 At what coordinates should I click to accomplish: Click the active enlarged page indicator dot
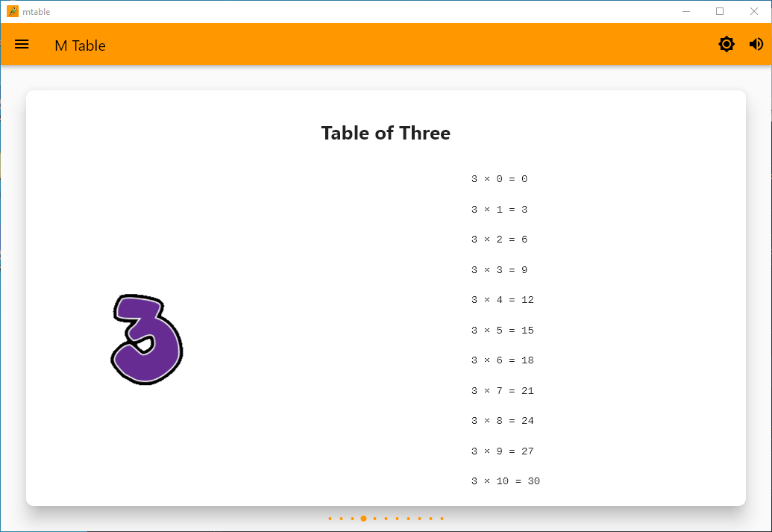(x=363, y=519)
